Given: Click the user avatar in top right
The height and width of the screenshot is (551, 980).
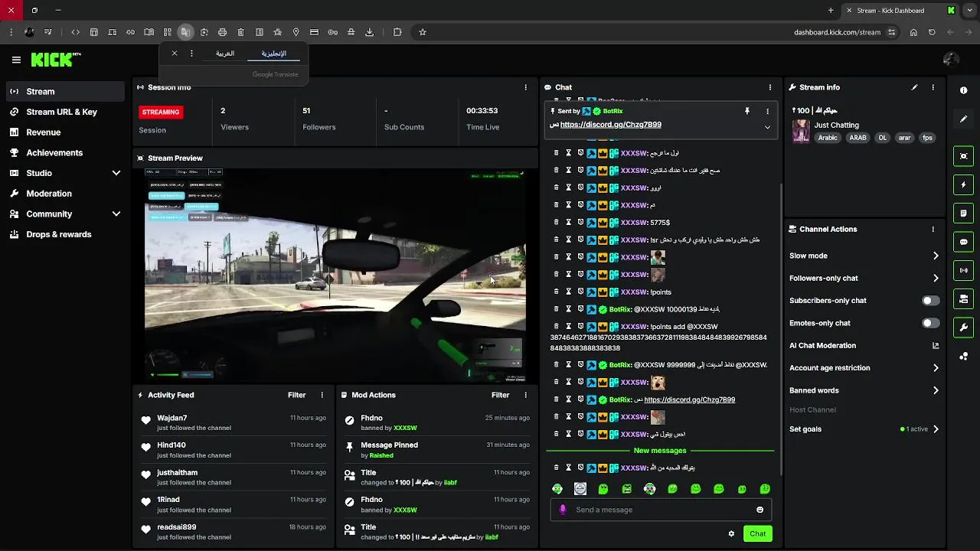Looking at the screenshot, I should click(x=951, y=60).
